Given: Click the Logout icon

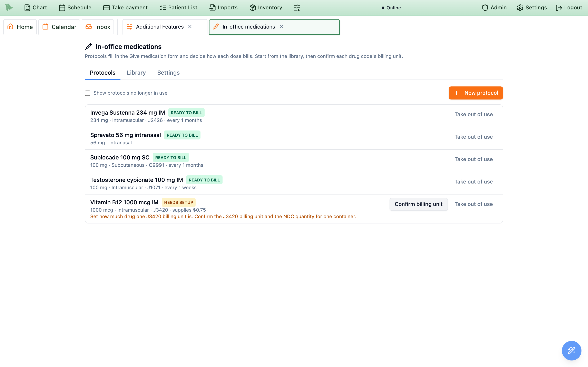Looking at the screenshot, I should (559, 8).
